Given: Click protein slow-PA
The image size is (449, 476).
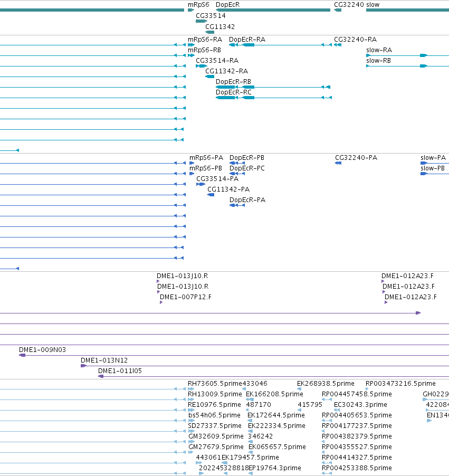Looking at the screenshot, I should [x=433, y=158].
